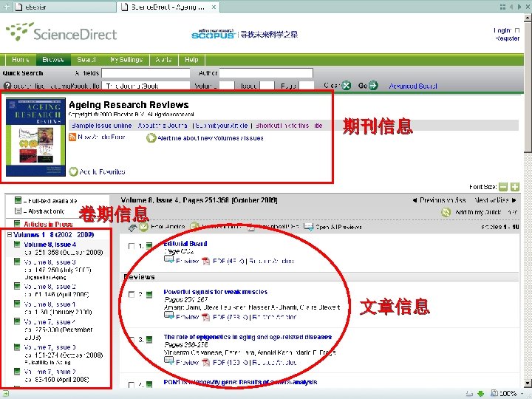Screen dimensions: 532x399
Task: Open the role of epigenetics article title
Action: click(248, 337)
